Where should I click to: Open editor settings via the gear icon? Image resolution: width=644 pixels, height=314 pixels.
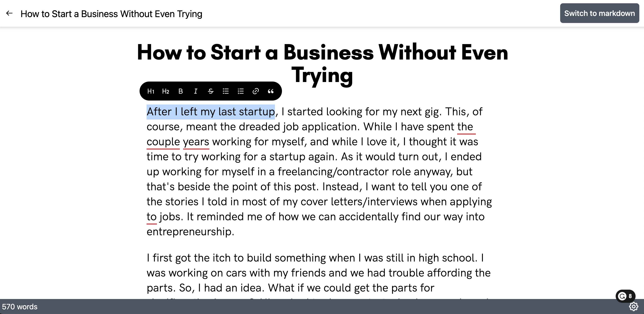633,307
